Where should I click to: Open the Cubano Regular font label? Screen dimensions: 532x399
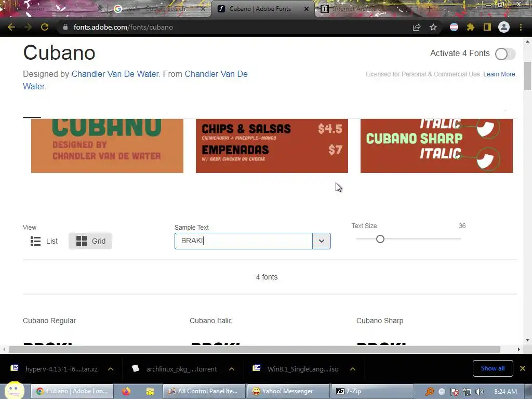49,321
